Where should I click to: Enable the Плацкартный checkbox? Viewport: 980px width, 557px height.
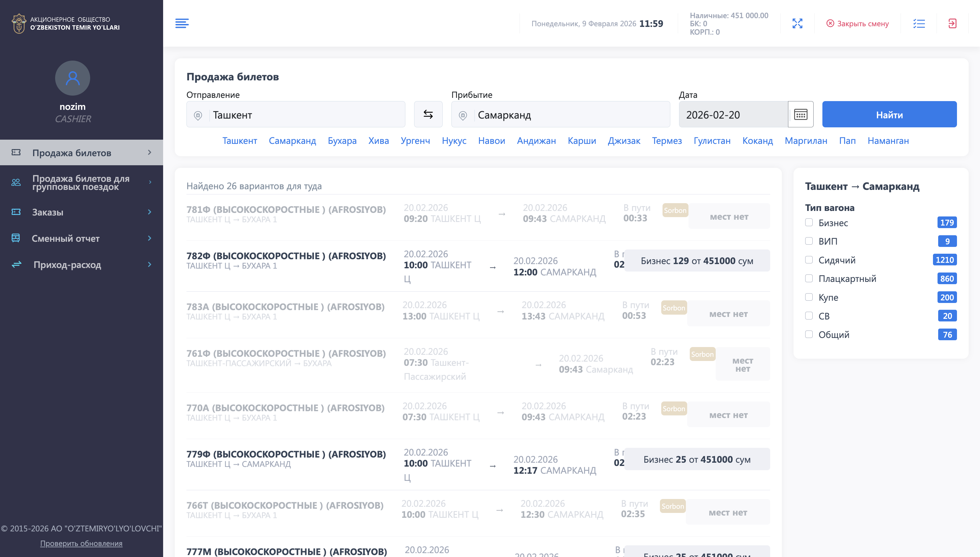pyautogui.click(x=809, y=278)
